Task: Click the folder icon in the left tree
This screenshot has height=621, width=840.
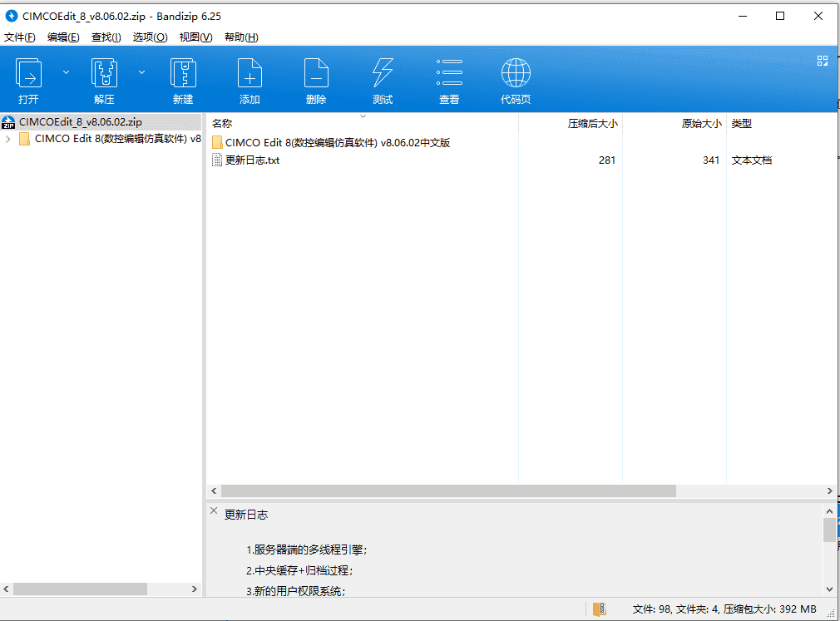Action: click(24, 139)
